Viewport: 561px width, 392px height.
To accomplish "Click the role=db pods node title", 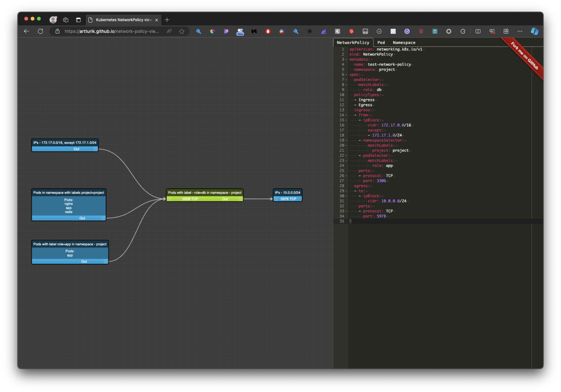I will click(204, 193).
